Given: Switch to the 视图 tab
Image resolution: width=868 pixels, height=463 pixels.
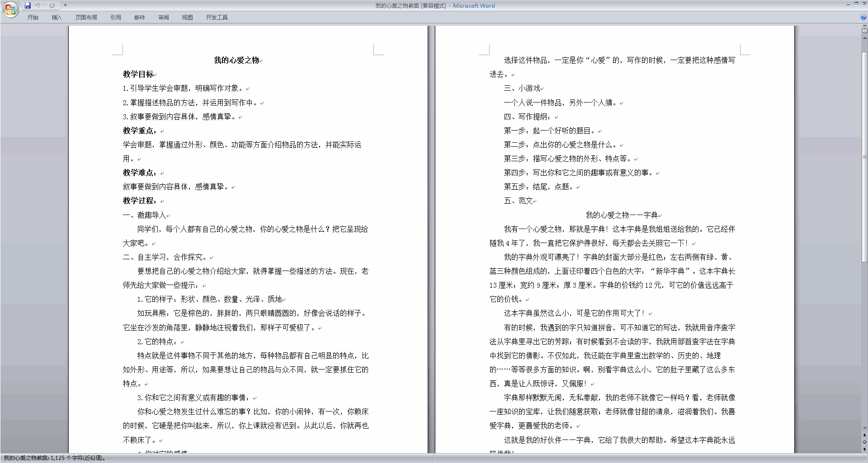Looking at the screenshot, I should pyautogui.click(x=188, y=18).
